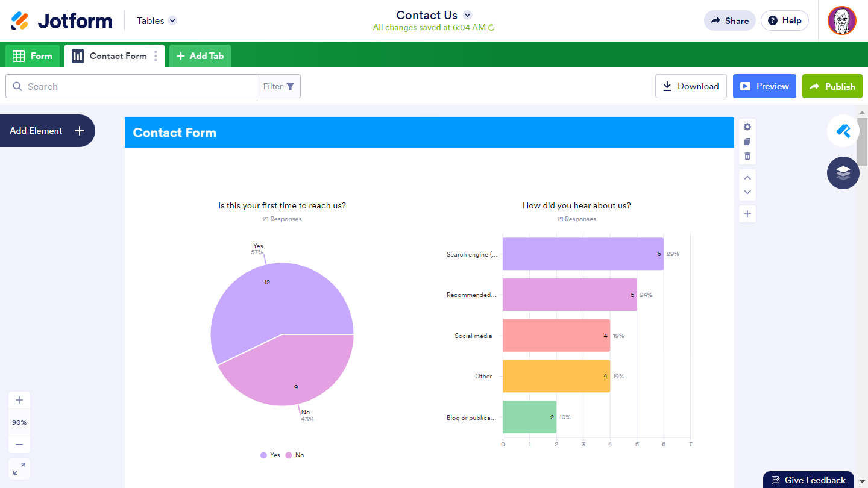Screen dimensions: 868x488
Task: Open the report designer paint roller icon
Action: [843, 131]
